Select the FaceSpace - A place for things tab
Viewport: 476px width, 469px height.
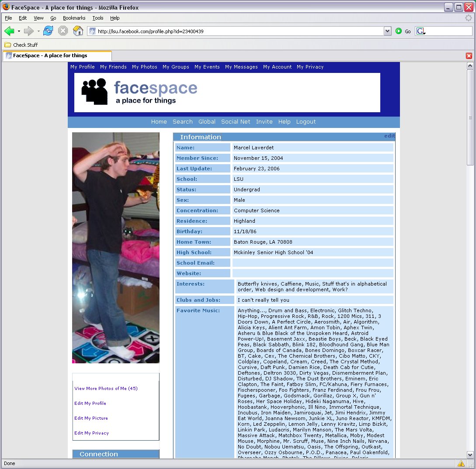coord(57,55)
